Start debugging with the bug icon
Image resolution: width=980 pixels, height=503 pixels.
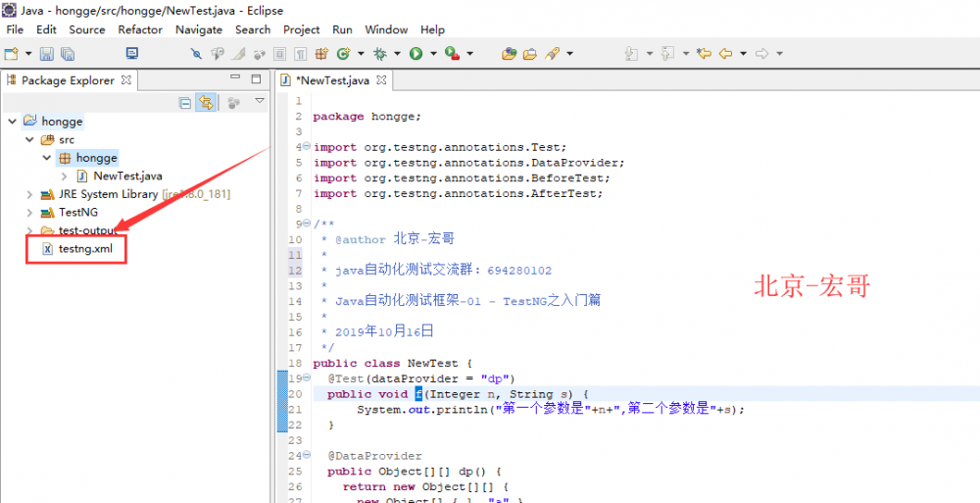[x=380, y=54]
